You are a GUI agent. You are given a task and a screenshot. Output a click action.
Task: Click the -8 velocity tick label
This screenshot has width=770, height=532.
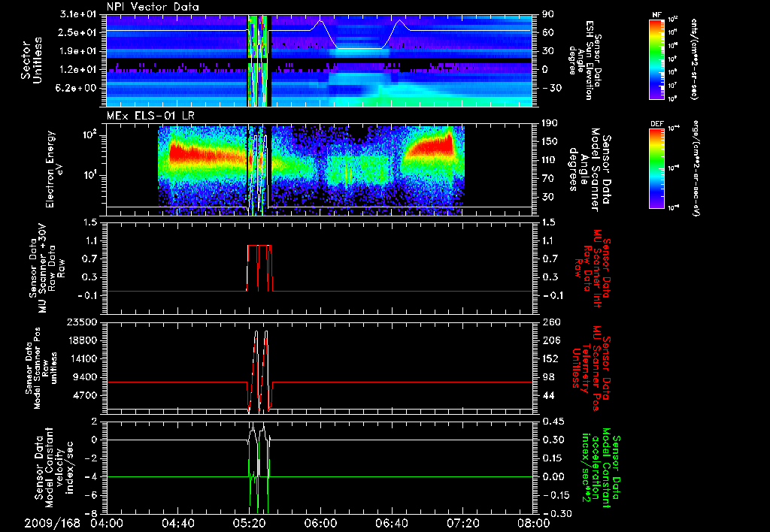coord(92,514)
